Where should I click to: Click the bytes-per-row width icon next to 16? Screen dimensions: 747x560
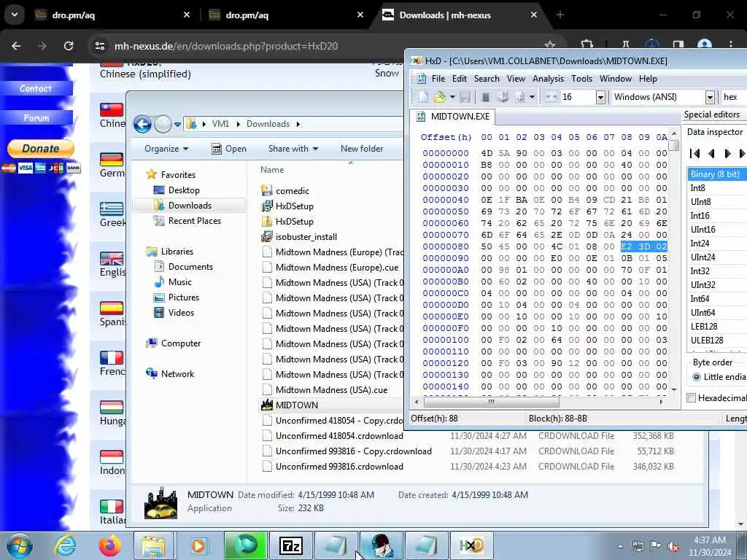[x=551, y=97]
